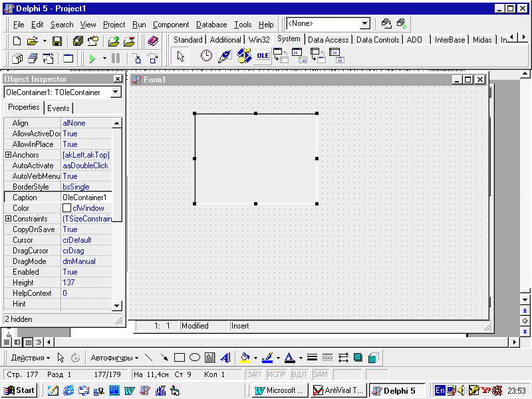Switch to the Standard palette tab
The width and height of the screenshot is (532, 399).
(188, 40)
